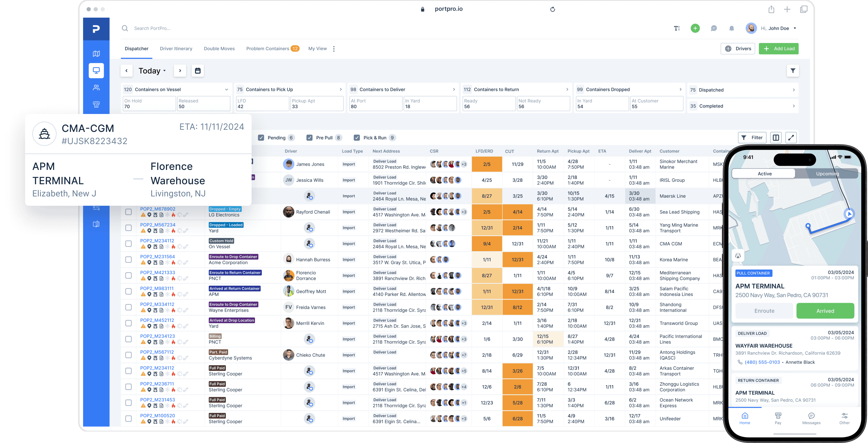Uncheck the Pre Pull filter
Image resolution: width=868 pixels, height=443 pixels.
coord(309,137)
